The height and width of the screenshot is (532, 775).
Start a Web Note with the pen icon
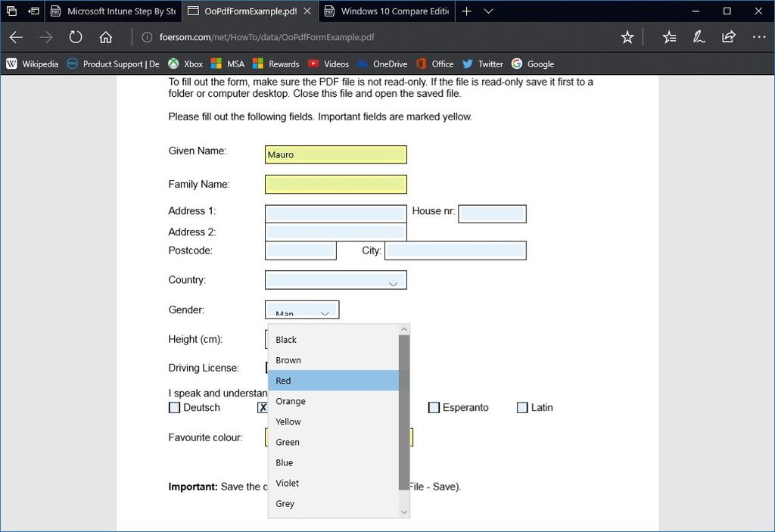point(698,36)
